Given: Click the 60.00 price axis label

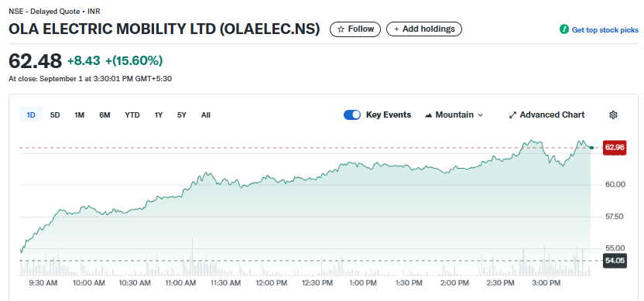Looking at the screenshot, I should pyautogui.click(x=615, y=185).
